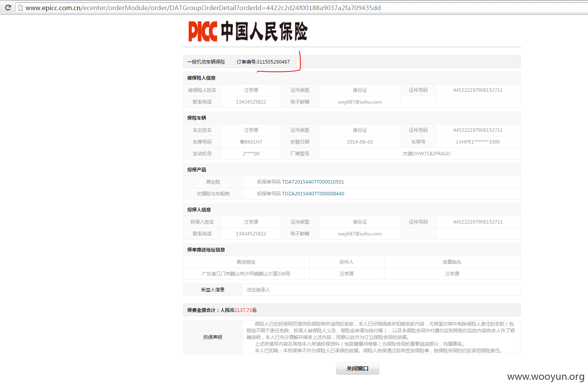Screen dimensions: 588x388
Task: Click the 投保人姓名 label cell
Action: click(202, 222)
